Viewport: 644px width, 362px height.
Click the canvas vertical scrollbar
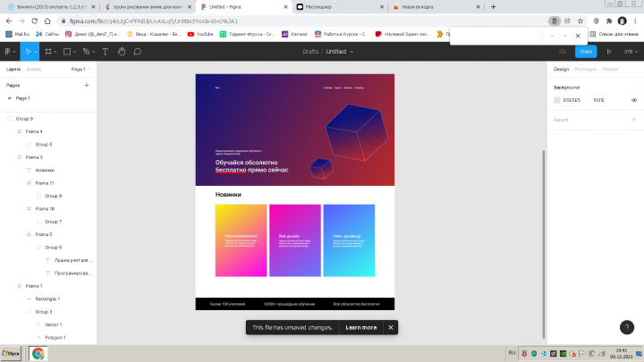(544, 244)
